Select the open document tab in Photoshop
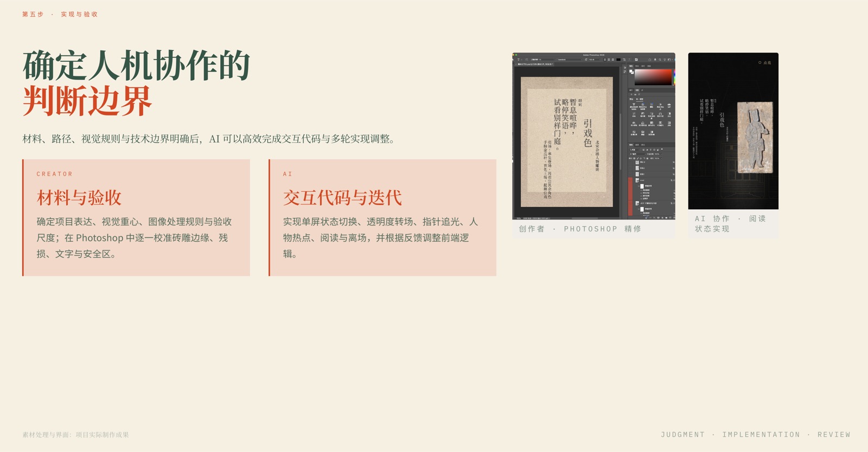Viewport: 868px width, 452px height. coord(534,64)
